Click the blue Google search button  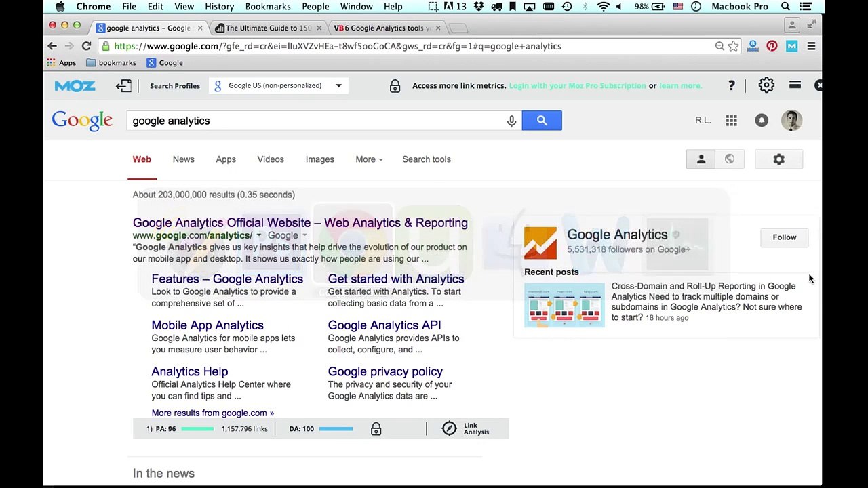(x=542, y=121)
